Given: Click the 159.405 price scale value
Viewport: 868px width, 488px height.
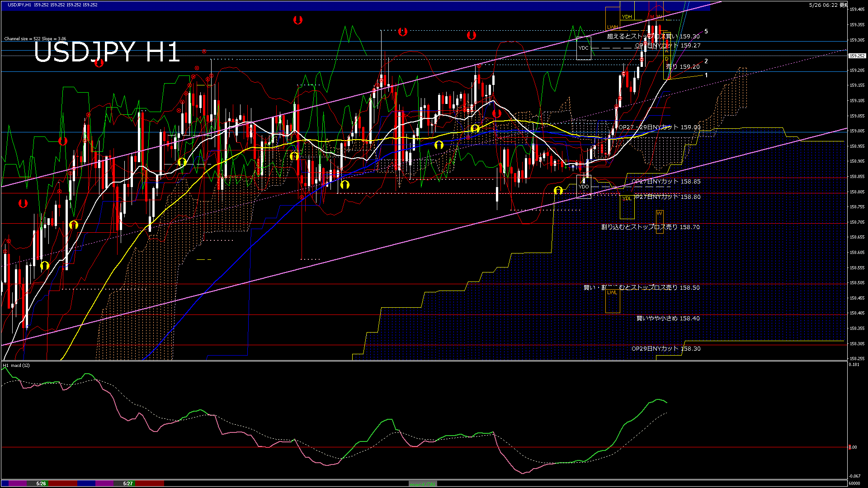Looking at the screenshot, I should coord(857,9).
